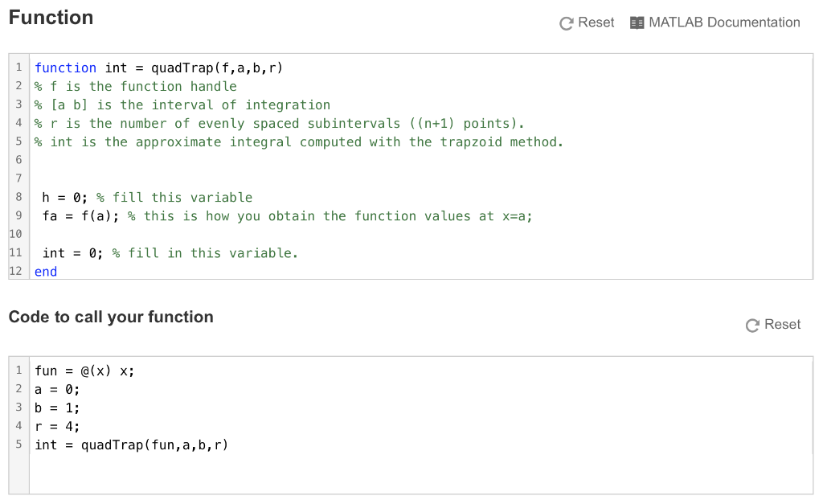This screenshot has height=504, width=823.
Task: Click the comment about trapzoid method on line 5
Action: [297, 141]
